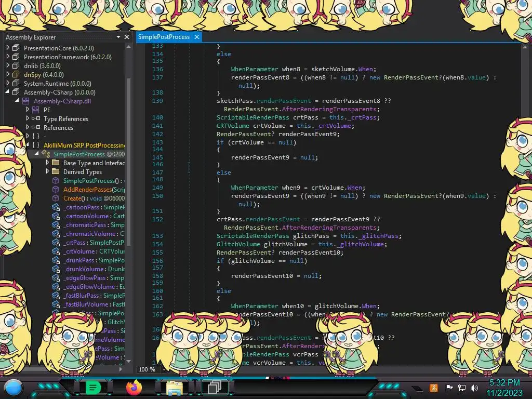Open Assembly Explorer window options dropdown
Image resolution: width=532 pixels, height=399 pixels.
point(118,37)
